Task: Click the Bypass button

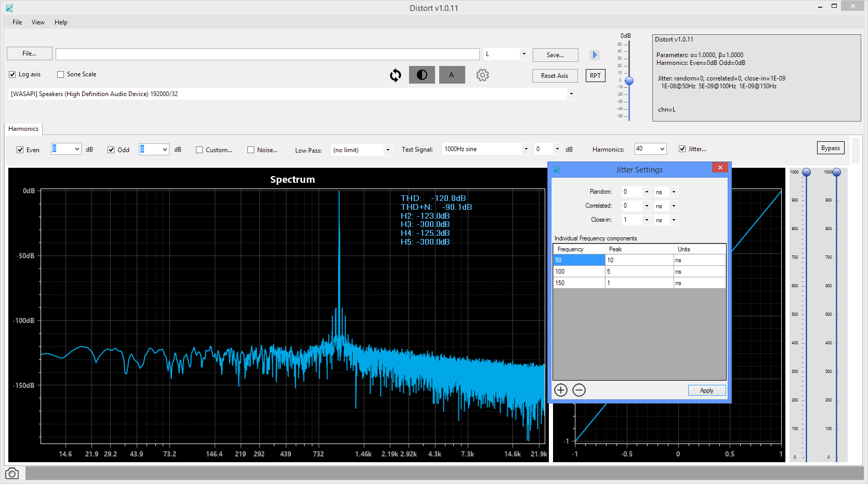Action: [x=830, y=148]
